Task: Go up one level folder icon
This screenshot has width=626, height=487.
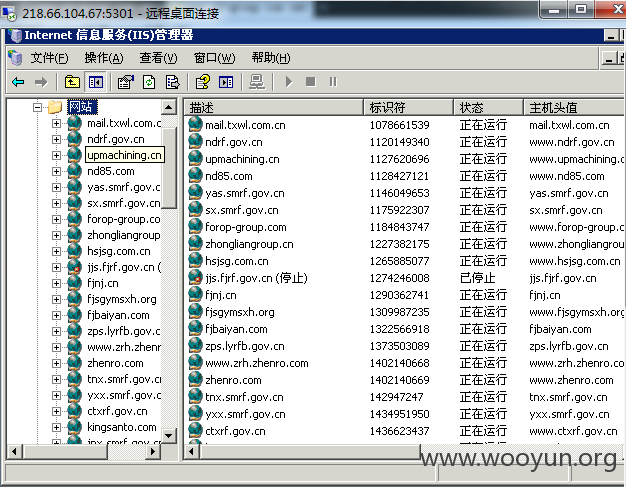Action: 72,82
